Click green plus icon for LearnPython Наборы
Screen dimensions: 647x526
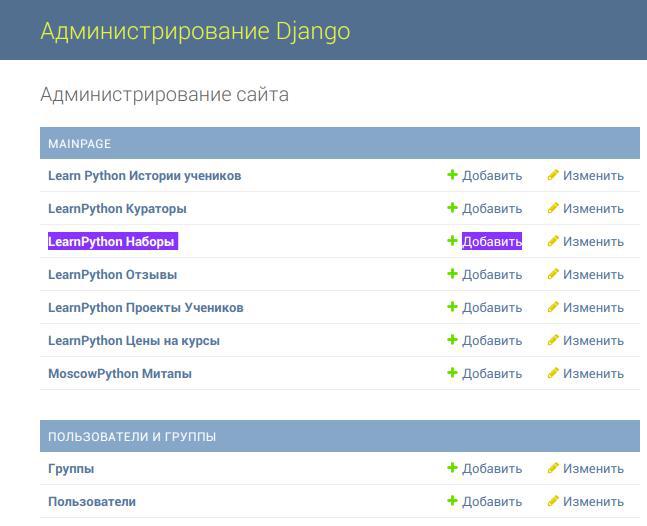[452, 241]
